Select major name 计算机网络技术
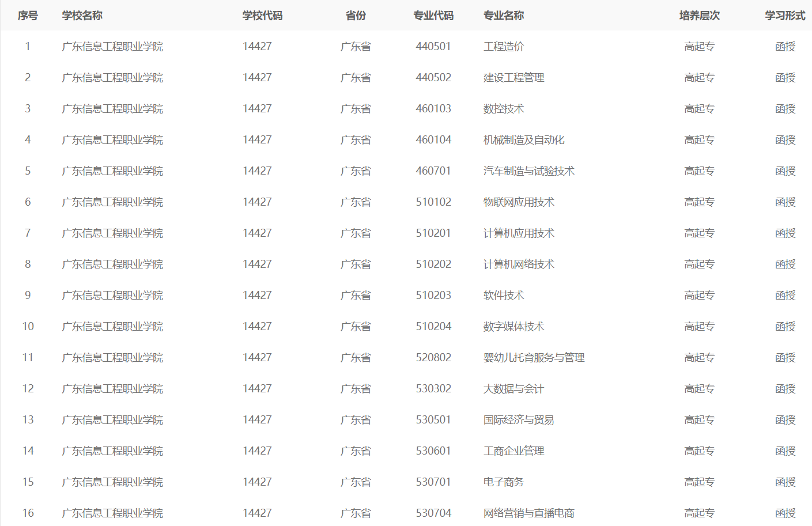 519,264
